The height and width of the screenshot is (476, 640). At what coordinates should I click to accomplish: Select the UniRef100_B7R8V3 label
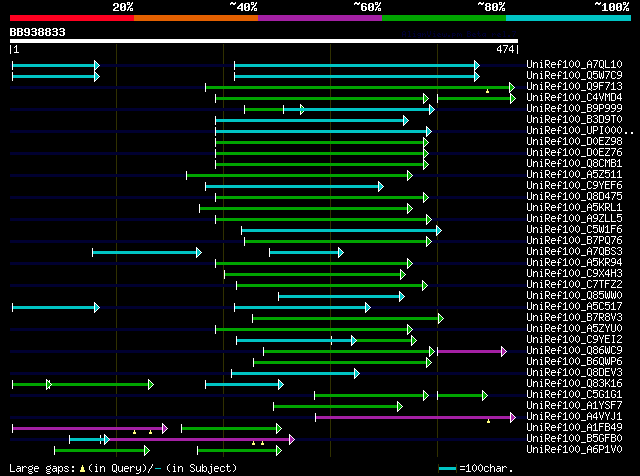pos(574,318)
